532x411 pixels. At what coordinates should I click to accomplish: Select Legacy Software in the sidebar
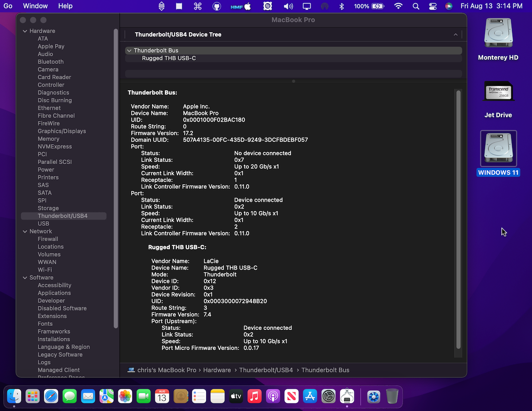[x=60, y=355]
